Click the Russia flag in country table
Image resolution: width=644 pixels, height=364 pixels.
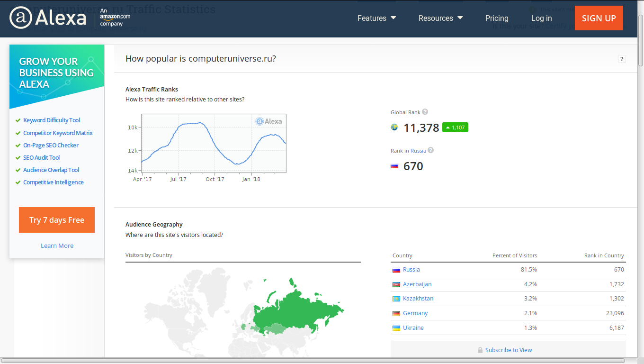(396, 270)
